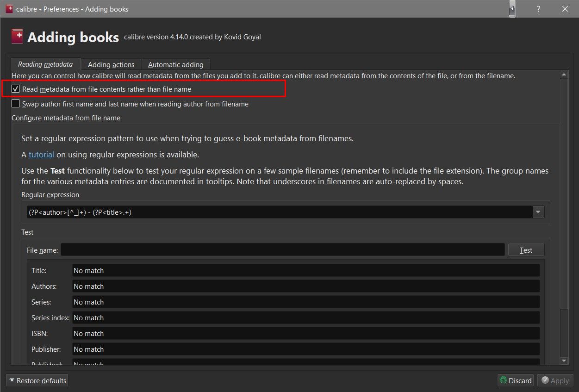
Task: Click the Discard button
Action: tap(515, 380)
